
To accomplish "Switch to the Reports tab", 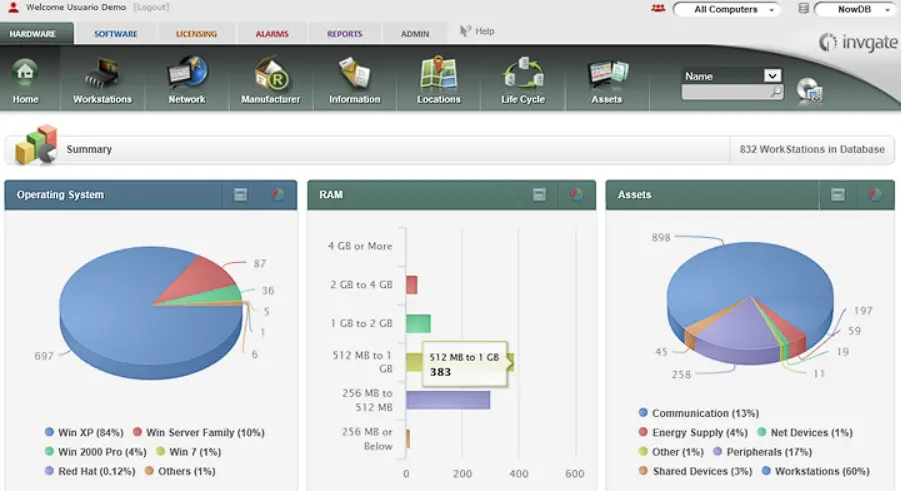I will pos(345,34).
